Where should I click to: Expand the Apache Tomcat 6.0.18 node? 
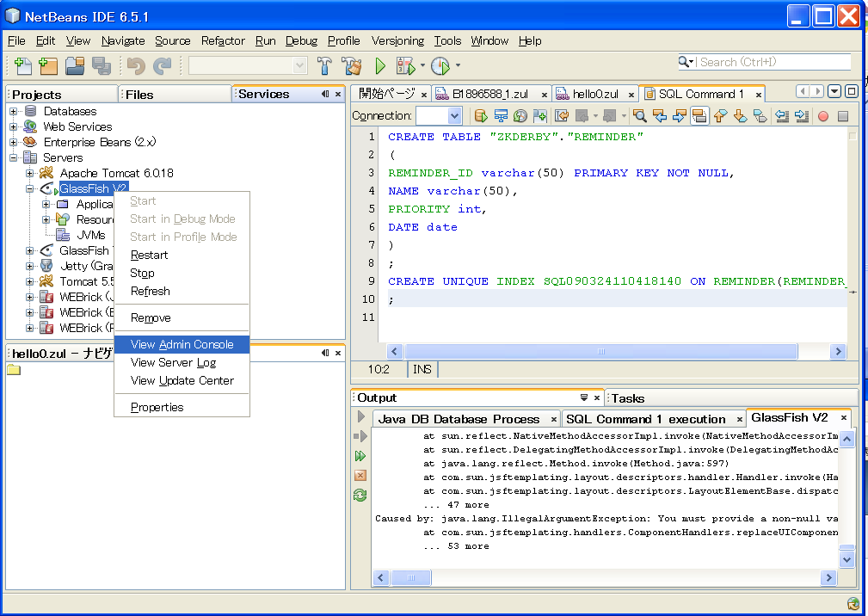30,173
